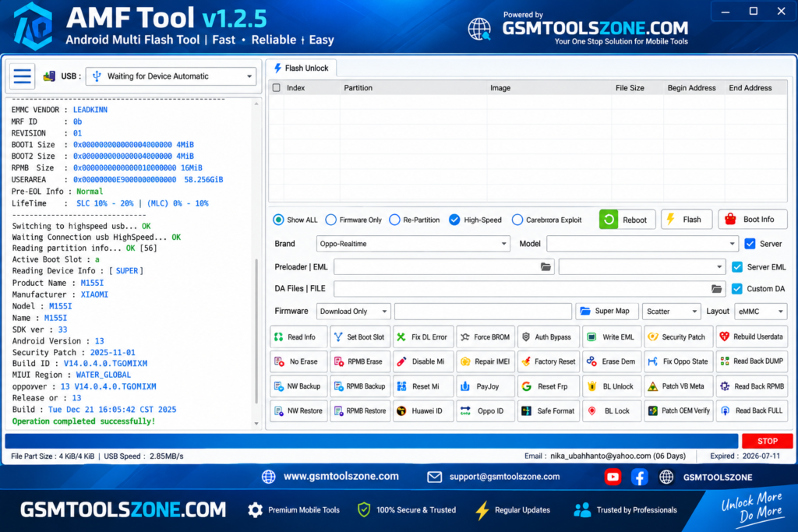Open the hamburger menu icon
Screen dimensions: 798x532
(x=22, y=76)
